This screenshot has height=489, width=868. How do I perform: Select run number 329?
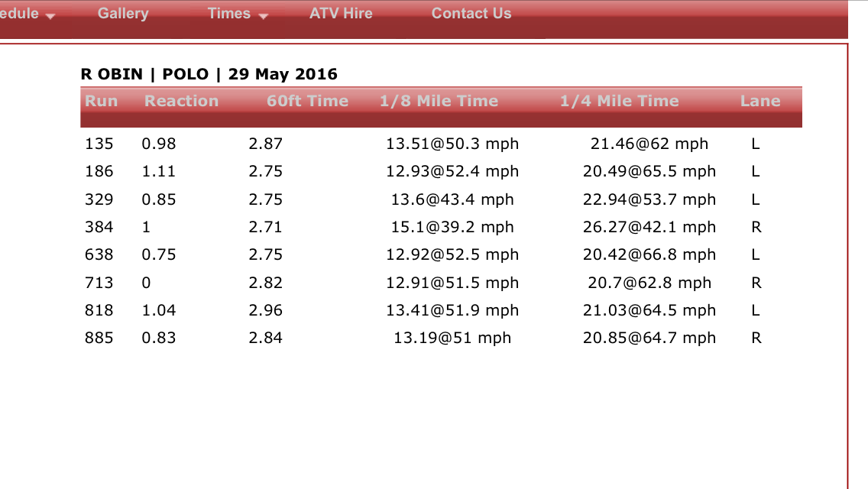[99, 199]
